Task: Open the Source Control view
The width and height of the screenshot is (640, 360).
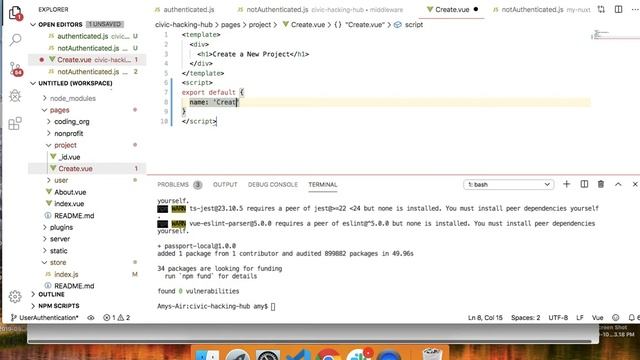Action: [x=15, y=69]
